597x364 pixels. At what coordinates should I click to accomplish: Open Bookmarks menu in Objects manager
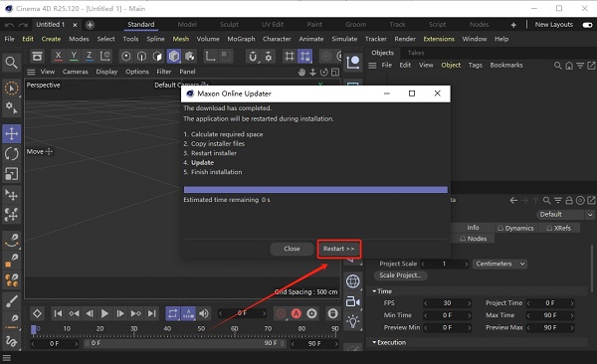[506, 65]
